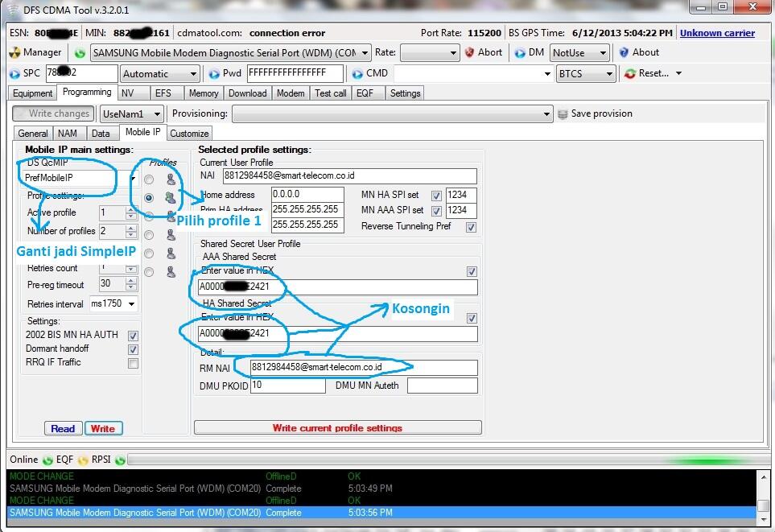Click user icon of selected second profile

[x=171, y=198]
